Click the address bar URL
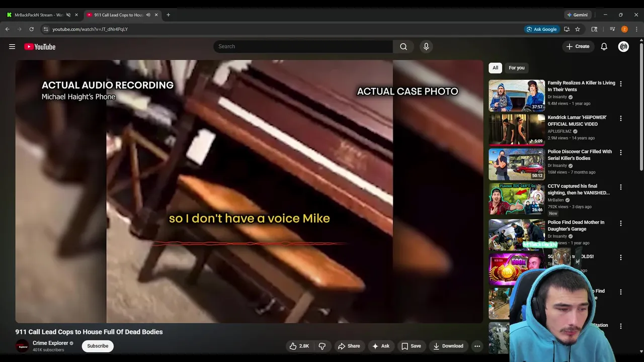 pos(90,29)
